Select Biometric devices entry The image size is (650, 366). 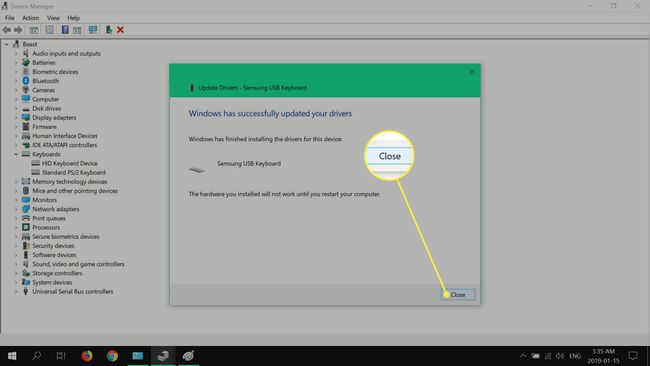[x=55, y=72]
